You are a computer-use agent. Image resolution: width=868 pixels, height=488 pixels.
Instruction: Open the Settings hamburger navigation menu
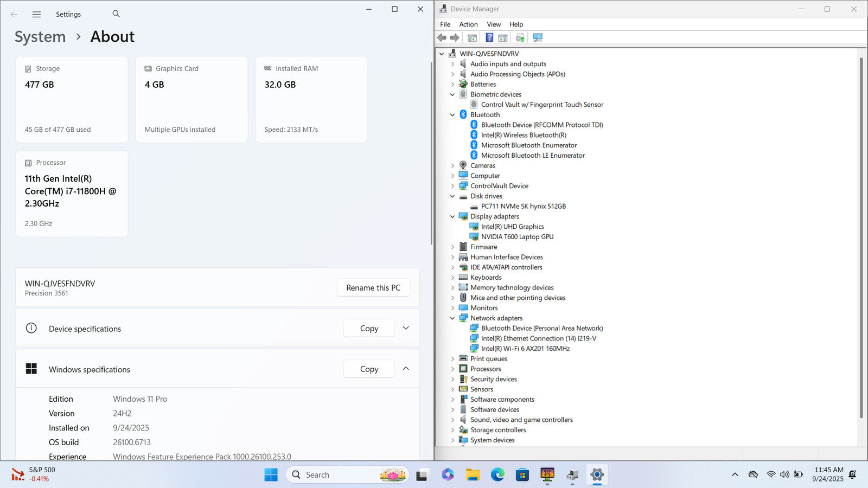36,15
